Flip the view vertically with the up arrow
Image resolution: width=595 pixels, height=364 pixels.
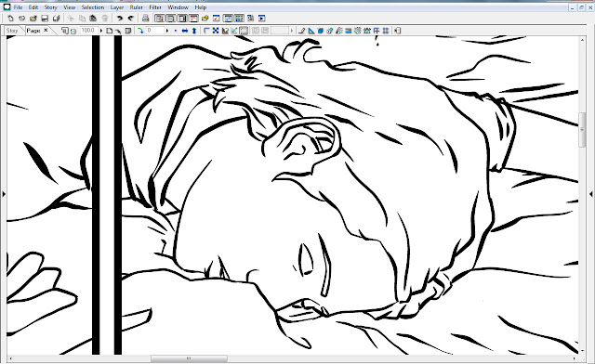point(194,31)
